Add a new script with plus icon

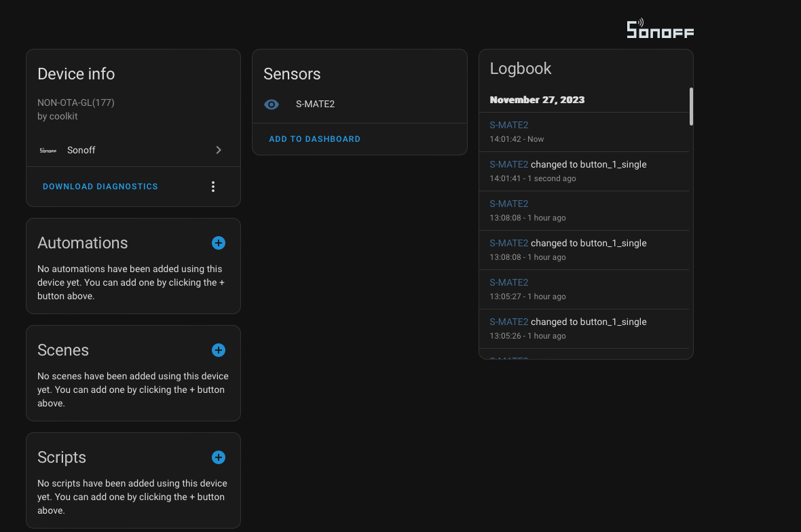(219, 457)
